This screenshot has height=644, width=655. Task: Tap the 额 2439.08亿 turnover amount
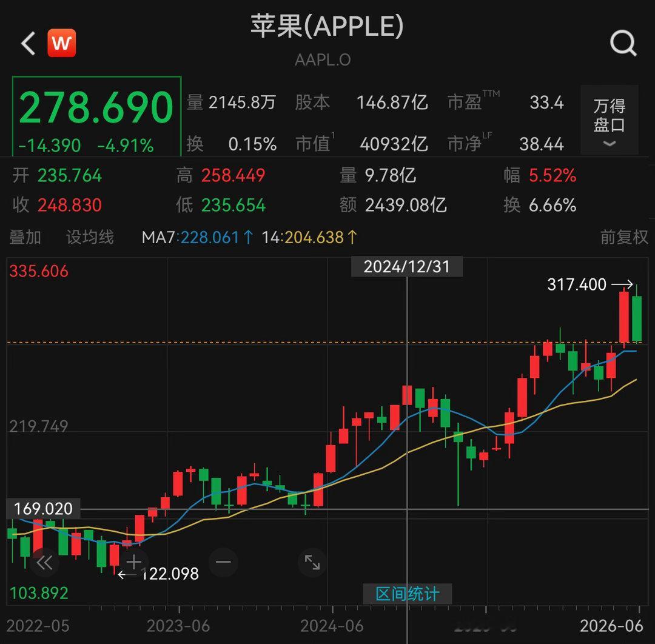pos(393,205)
